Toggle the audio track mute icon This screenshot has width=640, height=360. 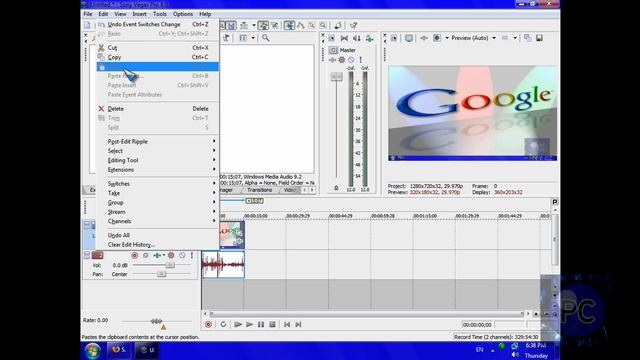(x=182, y=255)
